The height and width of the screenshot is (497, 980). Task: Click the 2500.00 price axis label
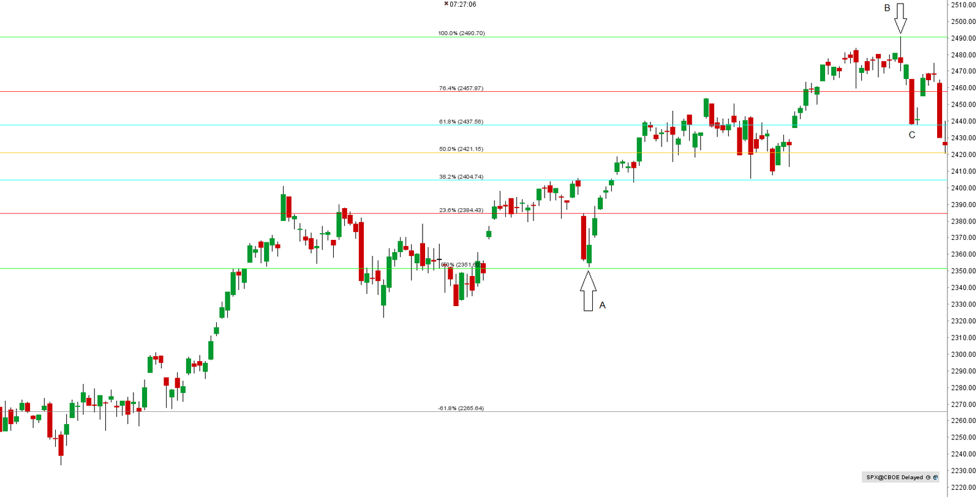pyautogui.click(x=963, y=21)
